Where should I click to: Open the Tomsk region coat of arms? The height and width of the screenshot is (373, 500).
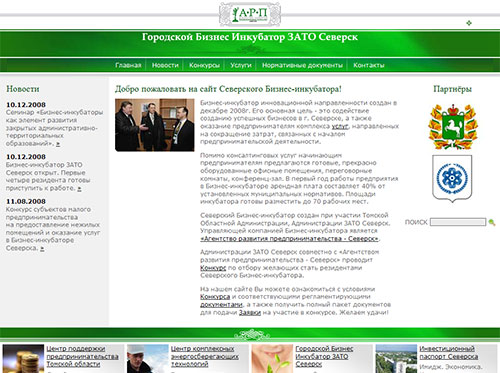click(x=452, y=127)
